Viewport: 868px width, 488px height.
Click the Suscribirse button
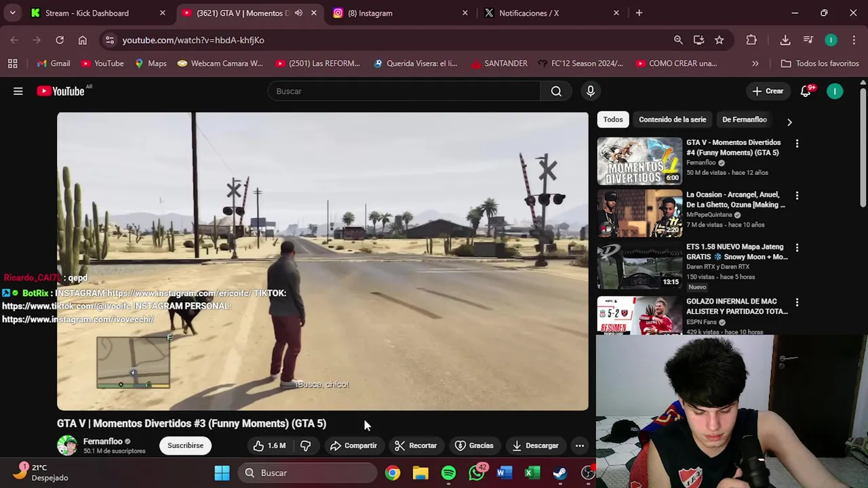click(185, 445)
